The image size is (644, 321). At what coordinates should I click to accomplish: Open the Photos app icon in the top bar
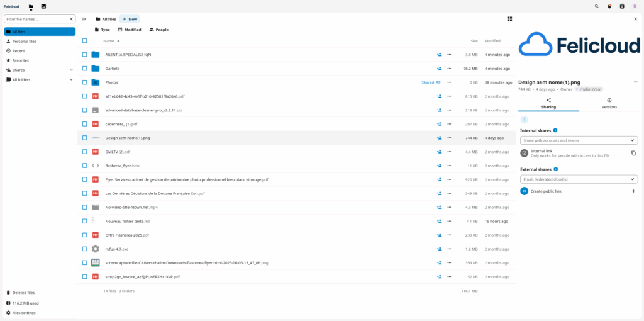click(43, 6)
